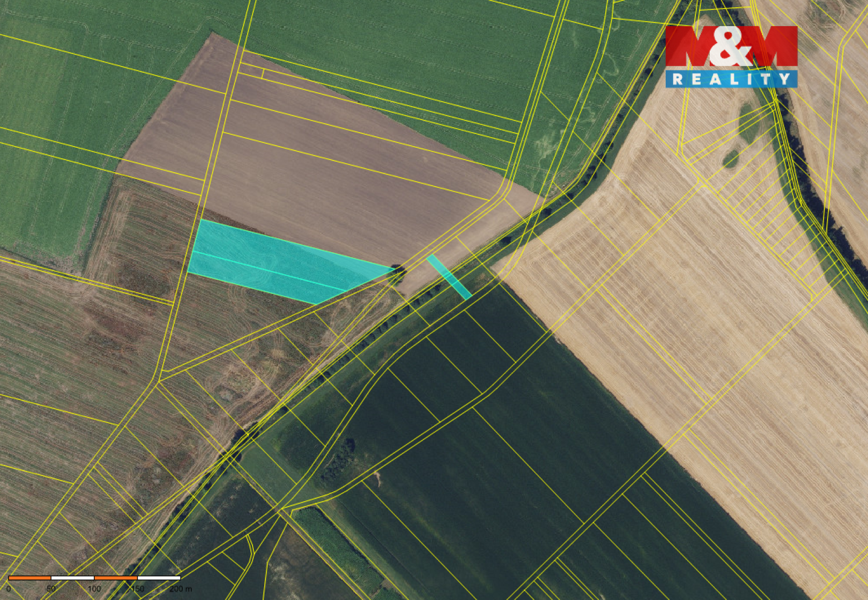Click the "0" label on the scale bar
The width and height of the screenshot is (868, 600).
(8, 589)
